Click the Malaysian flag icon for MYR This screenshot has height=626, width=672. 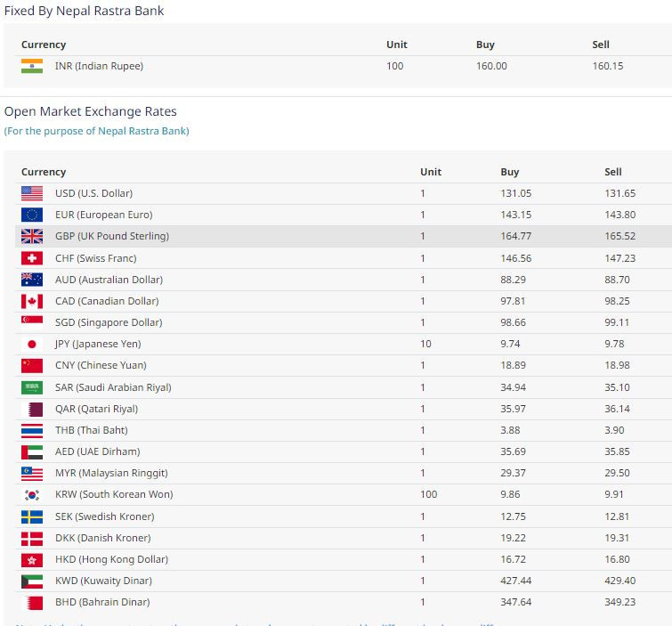click(32, 474)
